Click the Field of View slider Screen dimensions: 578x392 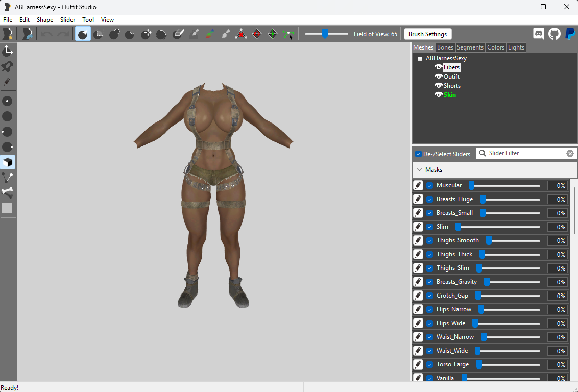coord(327,34)
